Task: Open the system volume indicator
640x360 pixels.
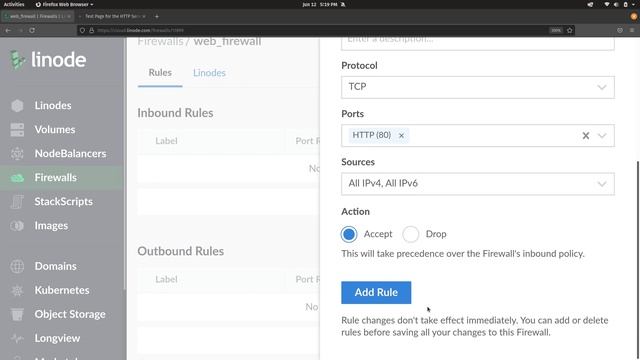Action: [616, 4]
